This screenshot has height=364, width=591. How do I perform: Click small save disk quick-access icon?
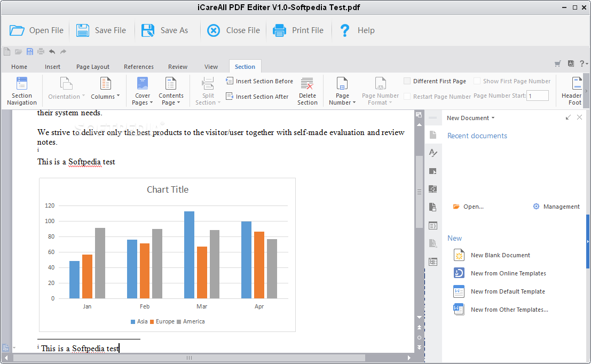pos(29,52)
